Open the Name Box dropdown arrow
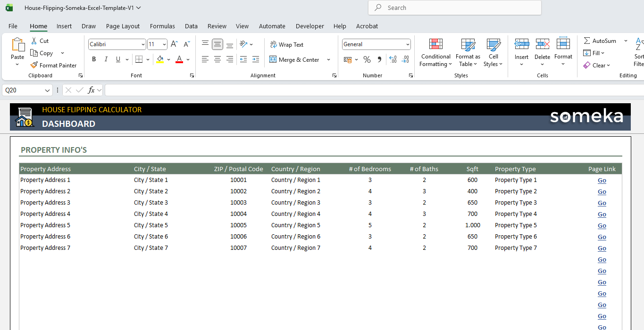 pos(47,91)
